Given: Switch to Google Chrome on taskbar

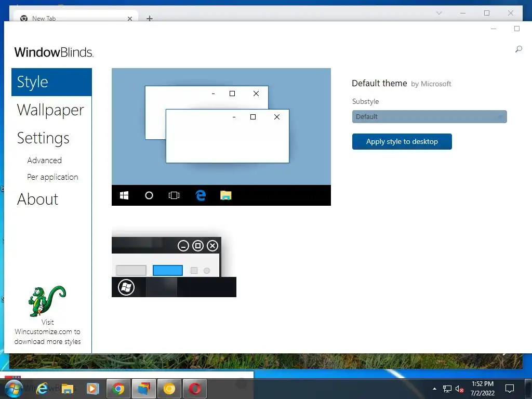Looking at the screenshot, I should click(x=118, y=389).
